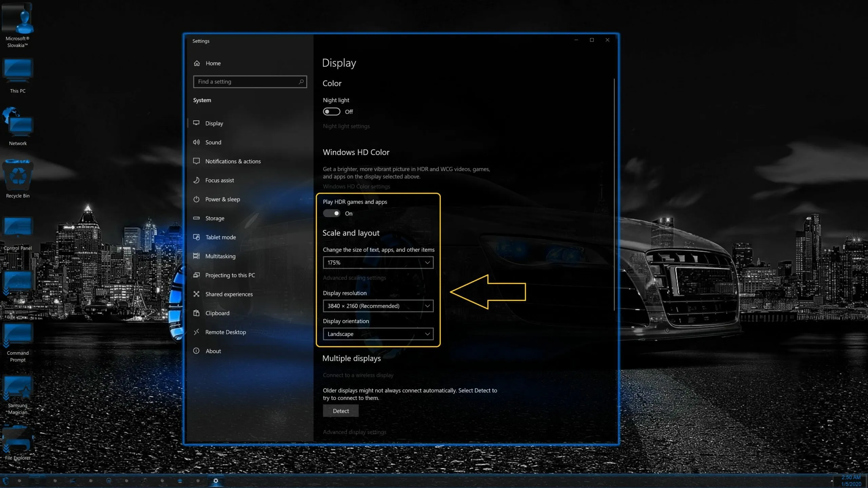Image resolution: width=868 pixels, height=488 pixels.
Task: Click the Sound speaker icon
Action: (196, 142)
